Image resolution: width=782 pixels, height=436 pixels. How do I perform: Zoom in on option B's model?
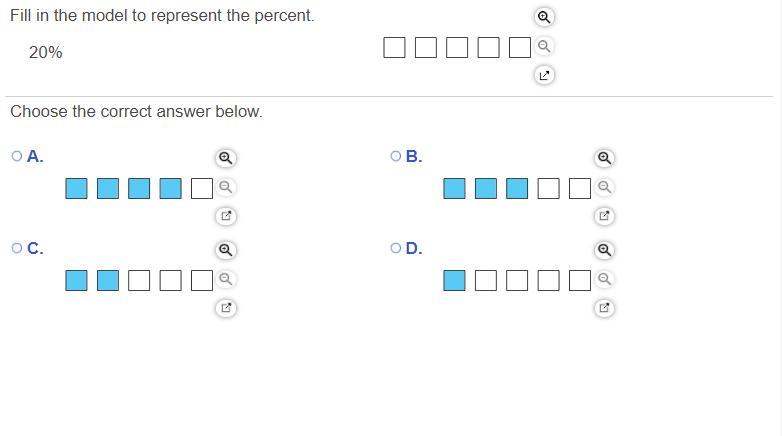pyautogui.click(x=604, y=158)
